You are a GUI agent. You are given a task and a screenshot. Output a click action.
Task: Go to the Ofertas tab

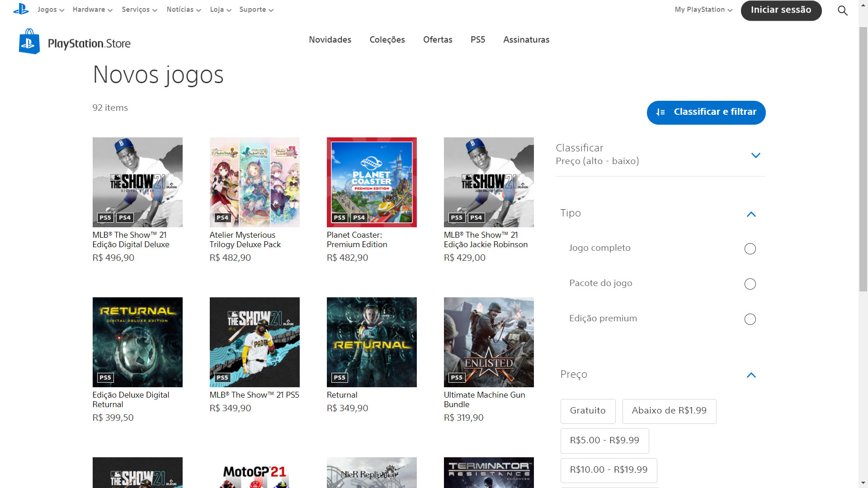[438, 40]
